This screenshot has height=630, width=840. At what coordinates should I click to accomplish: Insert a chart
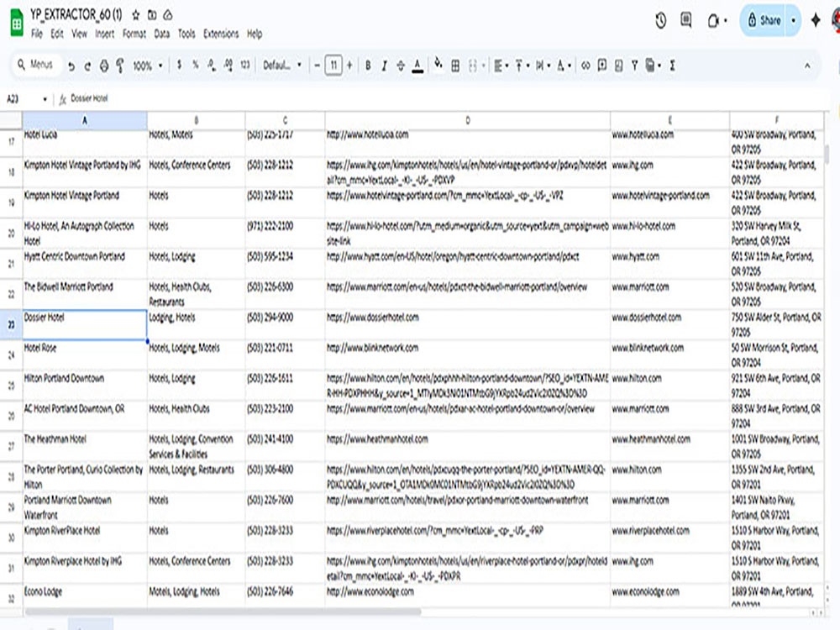[x=619, y=66]
